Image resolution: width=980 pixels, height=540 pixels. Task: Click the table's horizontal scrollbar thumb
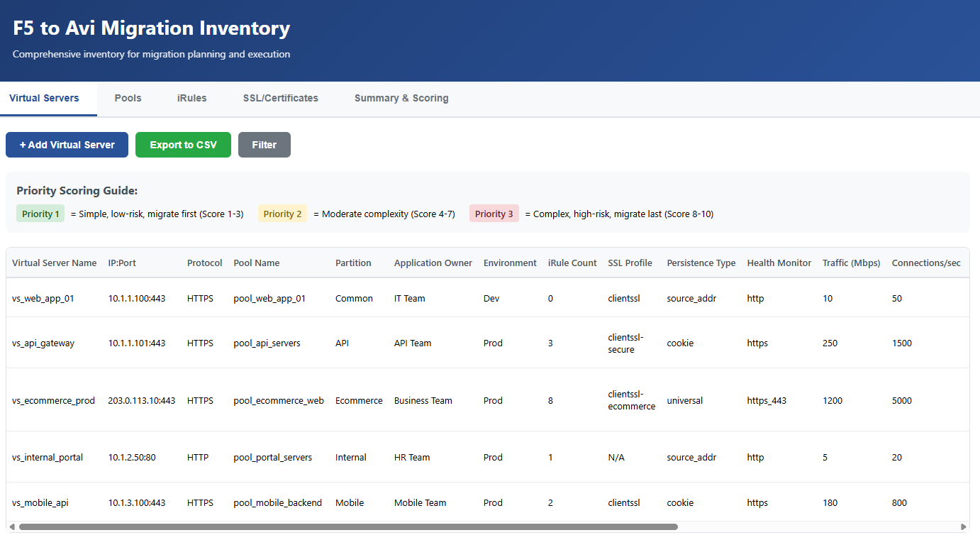[x=347, y=527]
